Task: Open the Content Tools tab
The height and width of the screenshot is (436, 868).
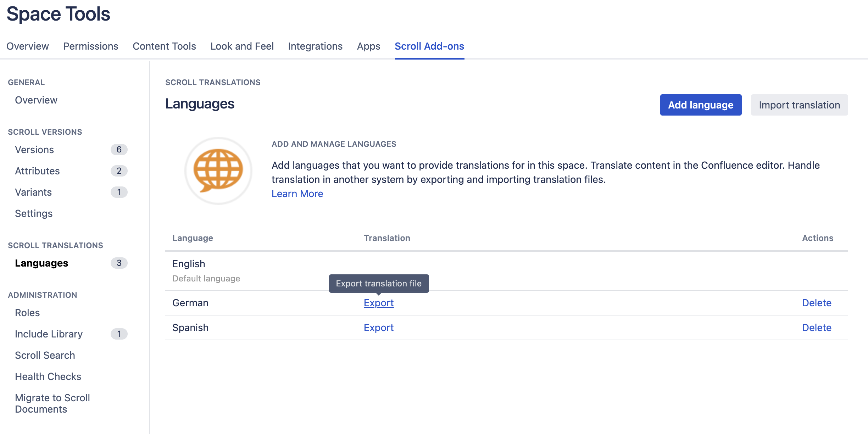Action: (x=164, y=46)
